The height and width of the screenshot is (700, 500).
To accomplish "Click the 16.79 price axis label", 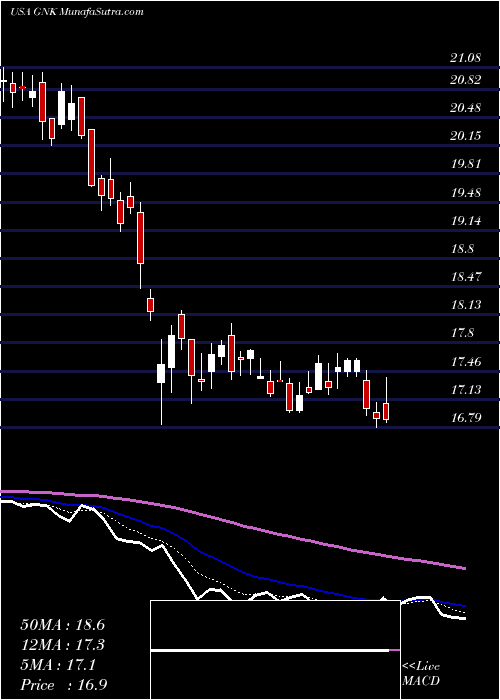I will click(x=465, y=418).
